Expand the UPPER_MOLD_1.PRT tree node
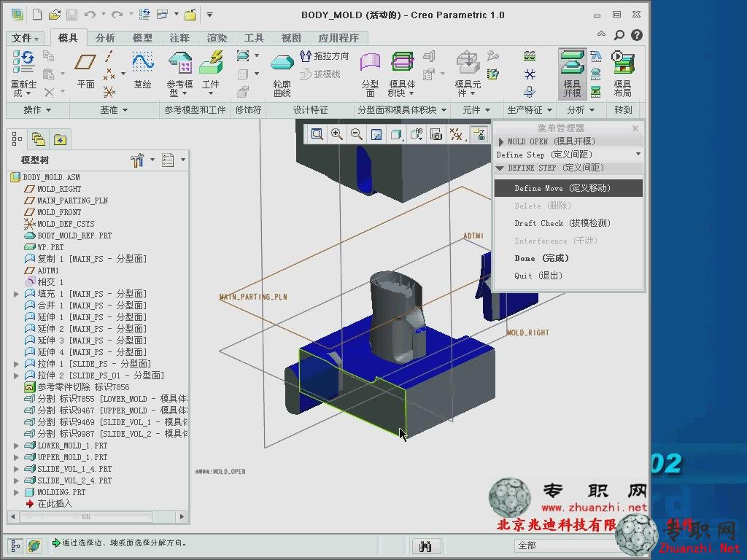Image resolution: width=747 pixels, height=560 pixels. coord(17,457)
